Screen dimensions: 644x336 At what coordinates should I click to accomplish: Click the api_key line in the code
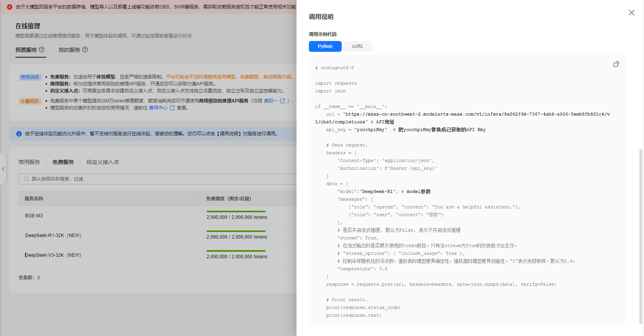[x=406, y=130]
